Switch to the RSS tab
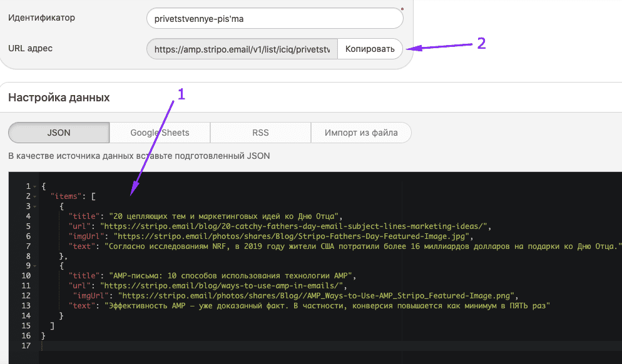 [x=260, y=133]
